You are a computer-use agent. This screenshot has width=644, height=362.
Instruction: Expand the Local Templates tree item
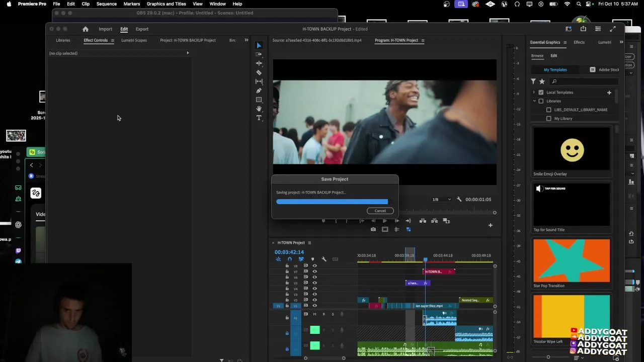point(534,93)
